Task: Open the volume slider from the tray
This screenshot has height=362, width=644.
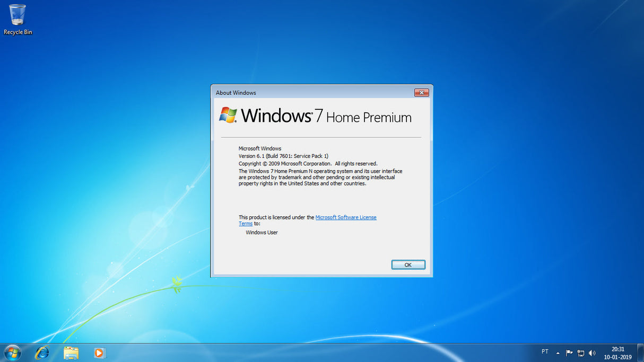Action: point(592,352)
